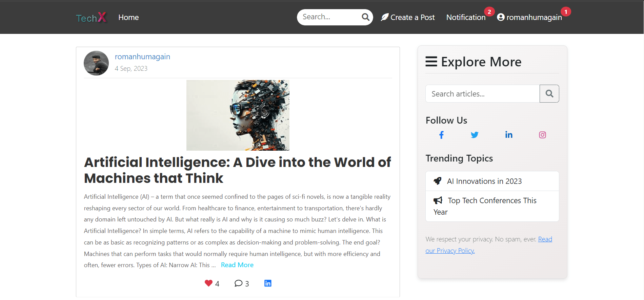This screenshot has width=644, height=300.
Task: Open the Twitter follow link
Action: coord(475,135)
